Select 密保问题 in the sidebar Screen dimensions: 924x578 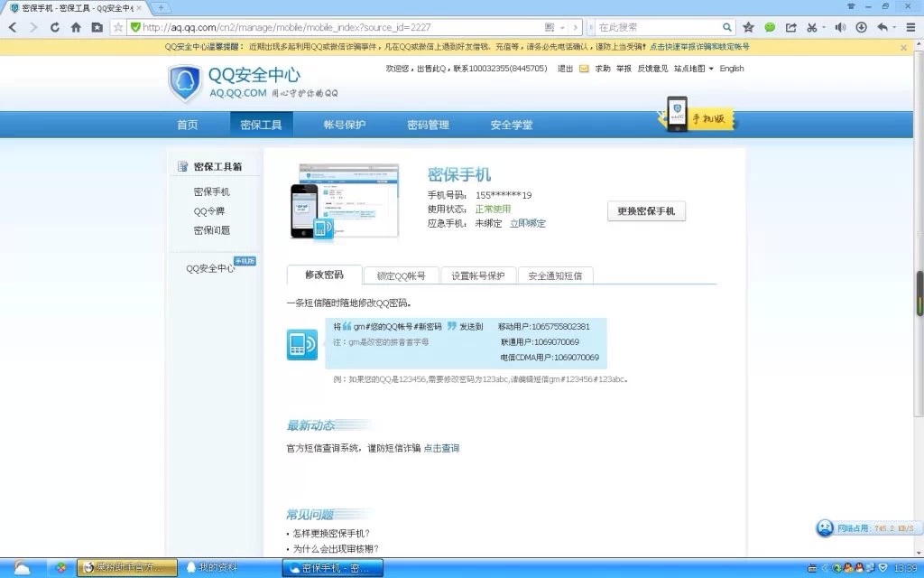click(211, 230)
